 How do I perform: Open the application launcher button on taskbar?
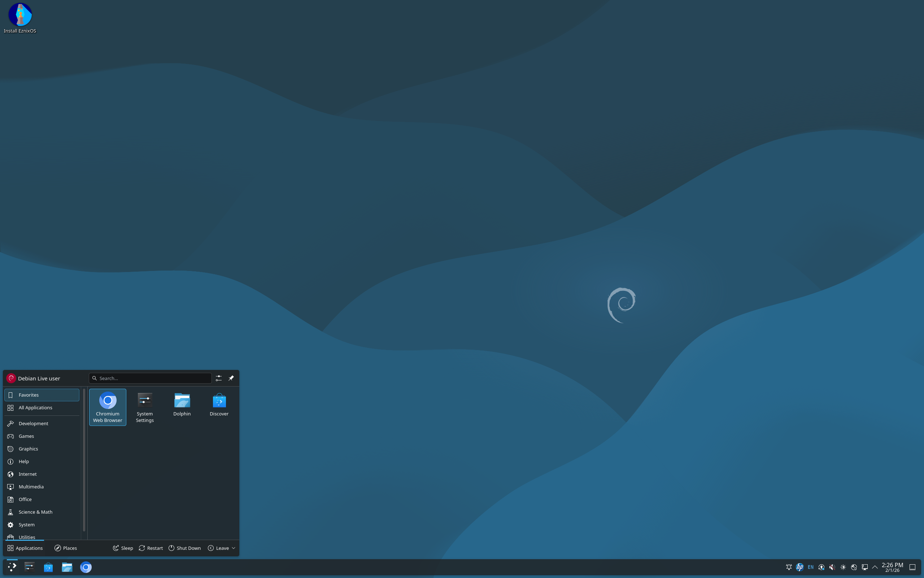pos(12,567)
